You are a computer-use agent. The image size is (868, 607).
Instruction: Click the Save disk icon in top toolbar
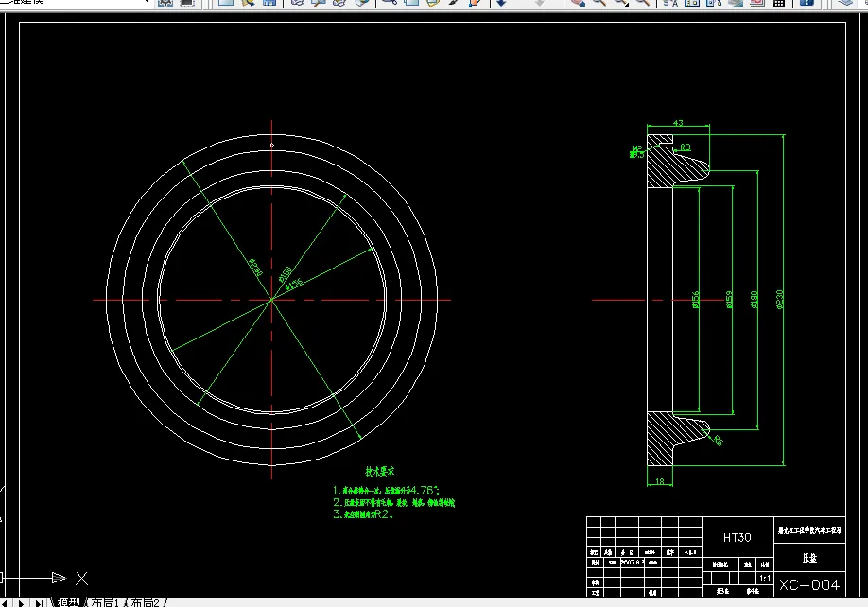(x=269, y=3)
